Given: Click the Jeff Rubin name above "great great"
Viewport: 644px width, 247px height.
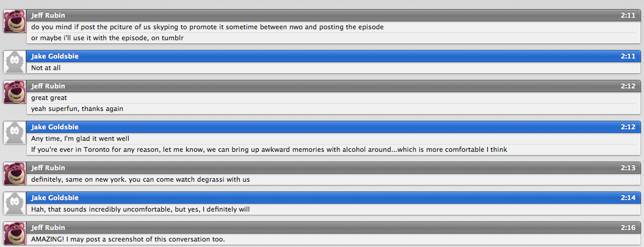Looking at the screenshot, I should pyautogui.click(x=48, y=86).
